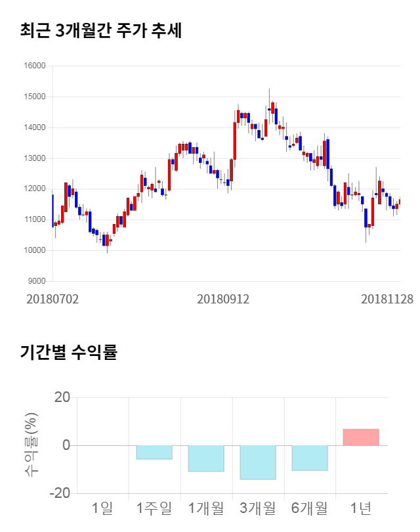Select the 16000 price axis label

[35, 66]
